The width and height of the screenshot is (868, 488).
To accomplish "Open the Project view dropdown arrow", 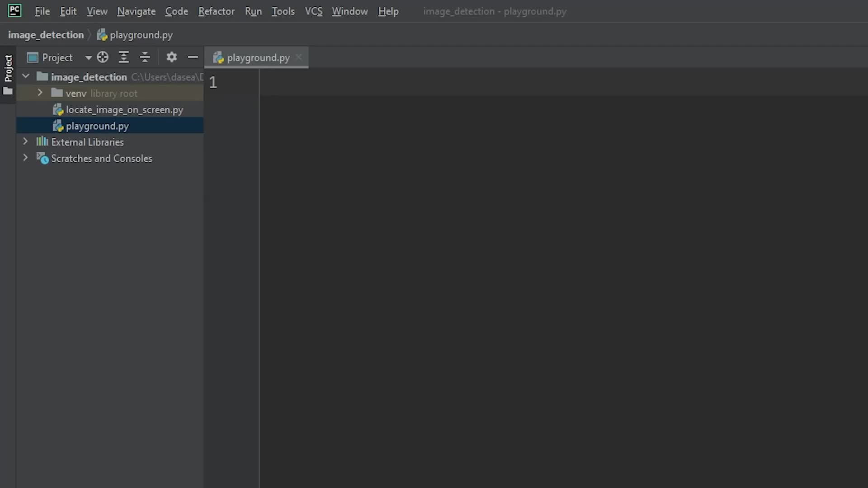I will coord(88,58).
